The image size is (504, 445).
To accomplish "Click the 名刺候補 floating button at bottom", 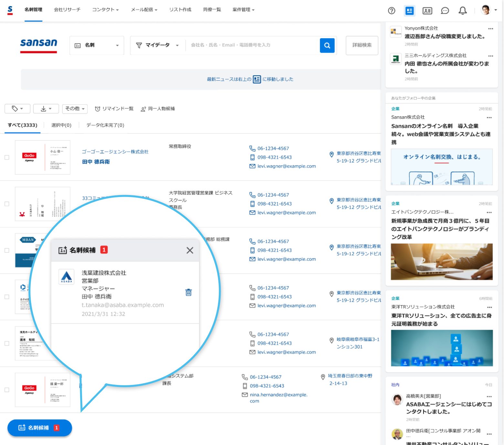I will (40, 428).
